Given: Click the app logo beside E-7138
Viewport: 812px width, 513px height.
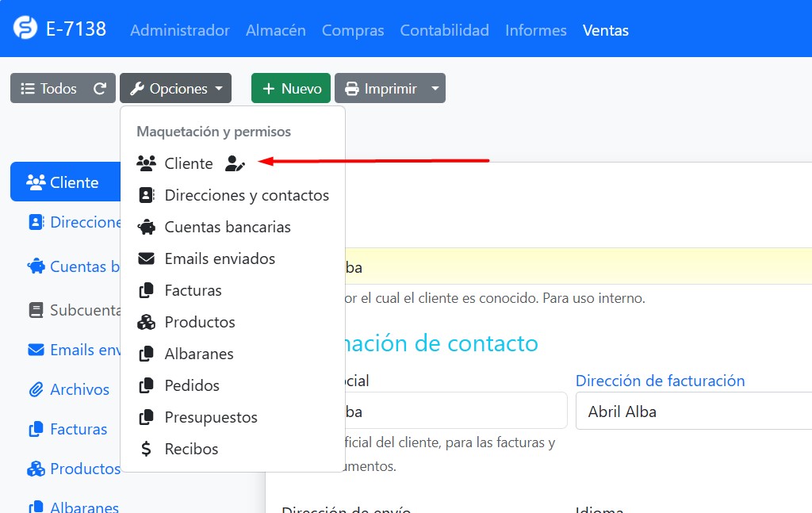Looking at the screenshot, I should click(25, 29).
